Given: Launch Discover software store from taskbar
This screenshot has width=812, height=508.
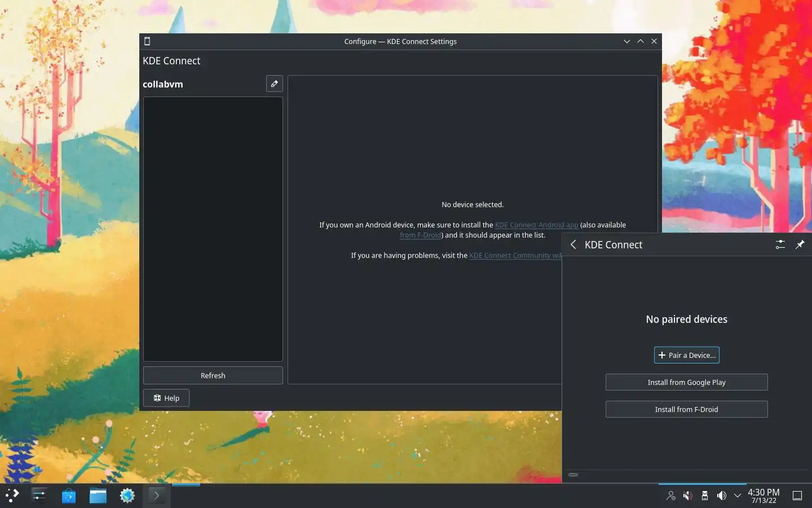Looking at the screenshot, I should (69, 496).
